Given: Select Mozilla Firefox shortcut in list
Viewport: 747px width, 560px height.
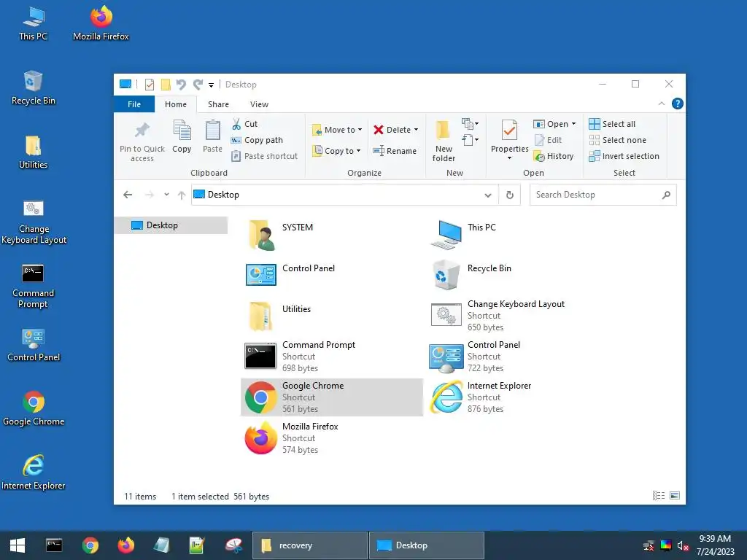Looking at the screenshot, I should [x=332, y=438].
